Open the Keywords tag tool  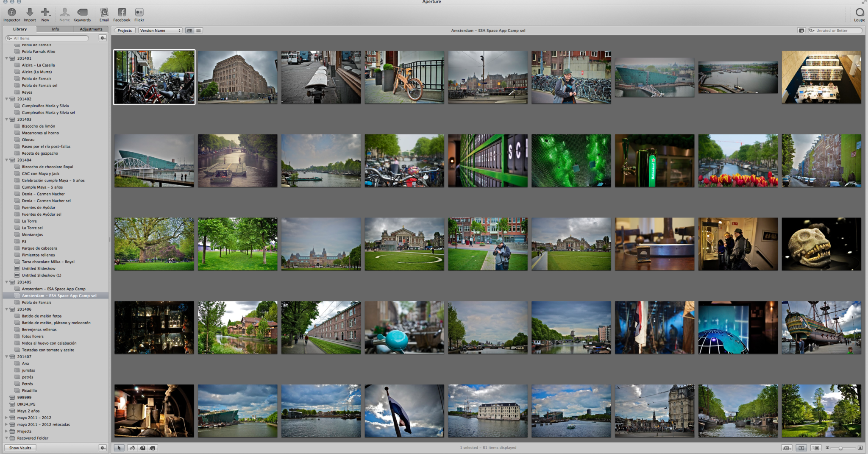pos(82,13)
